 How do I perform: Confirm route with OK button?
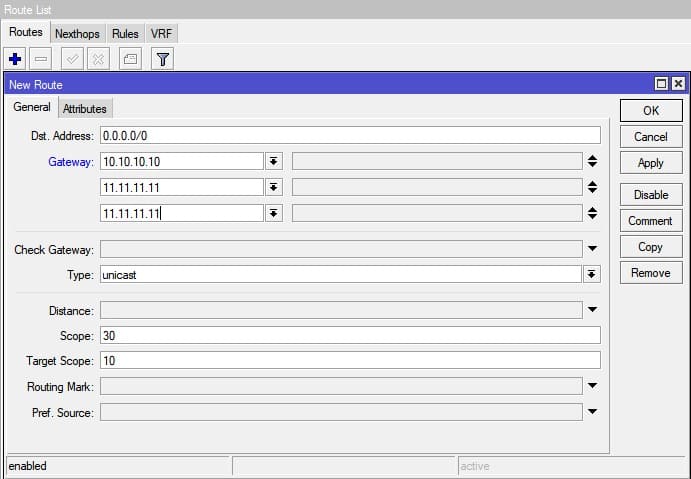point(651,111)
